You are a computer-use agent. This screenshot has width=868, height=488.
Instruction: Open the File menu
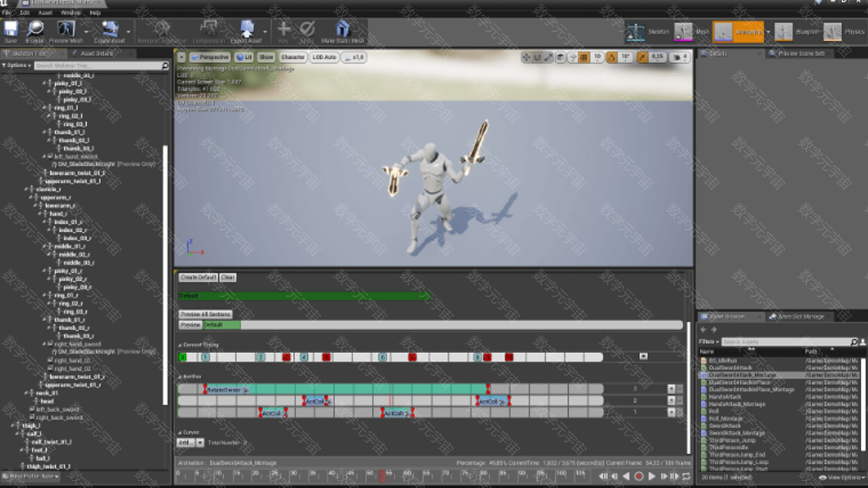[7, 12]
